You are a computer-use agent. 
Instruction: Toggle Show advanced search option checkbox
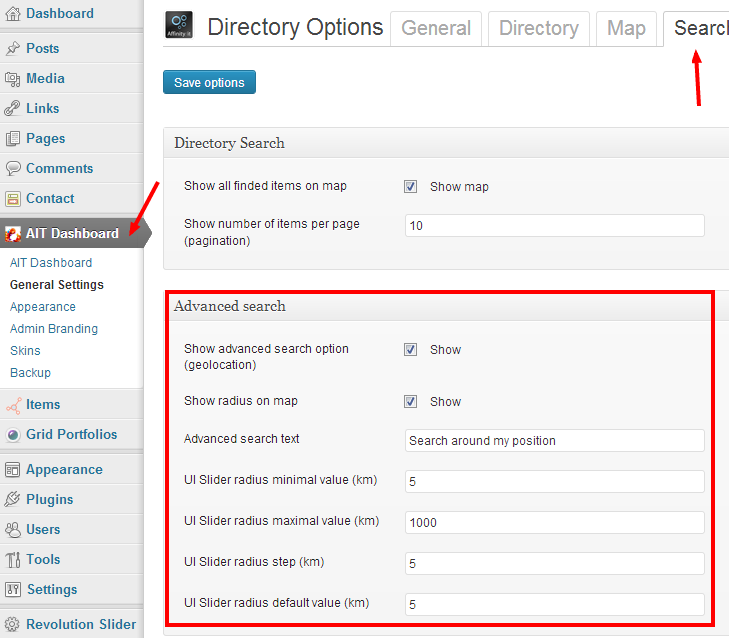pyautogui.click(x=411, y=350)
